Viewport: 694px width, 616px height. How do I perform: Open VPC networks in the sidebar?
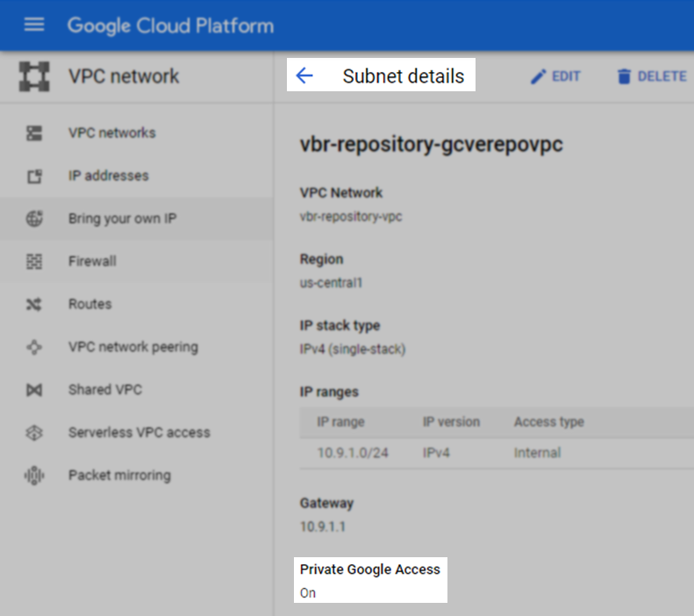(x=112, y=133)
